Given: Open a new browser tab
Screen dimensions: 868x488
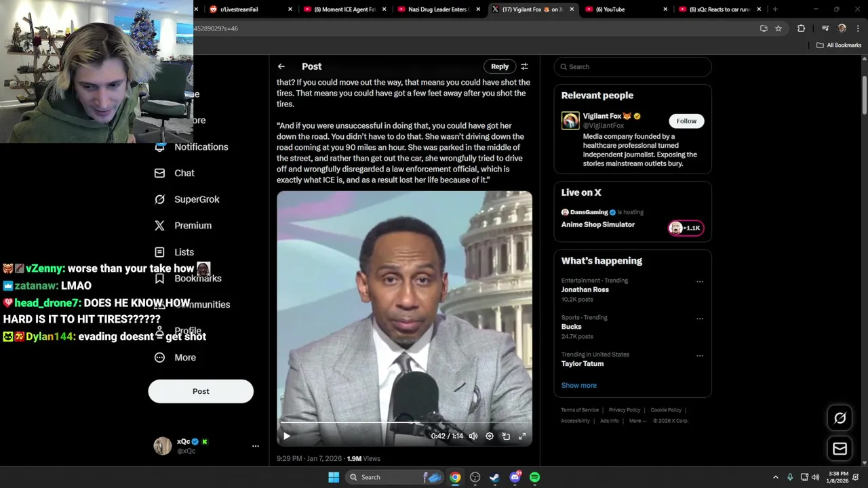Looking at the screenshot, I should click(x=775, y=9).
